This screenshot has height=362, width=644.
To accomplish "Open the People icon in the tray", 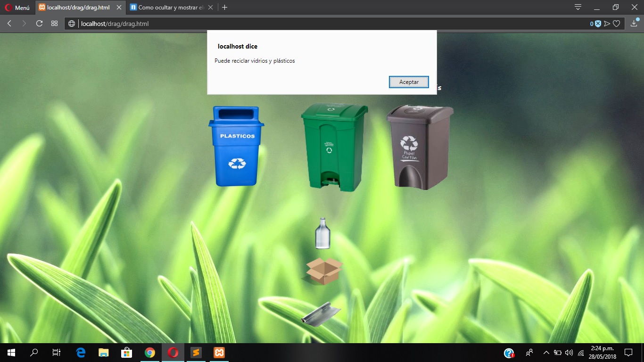I will [x=529, y=353].
